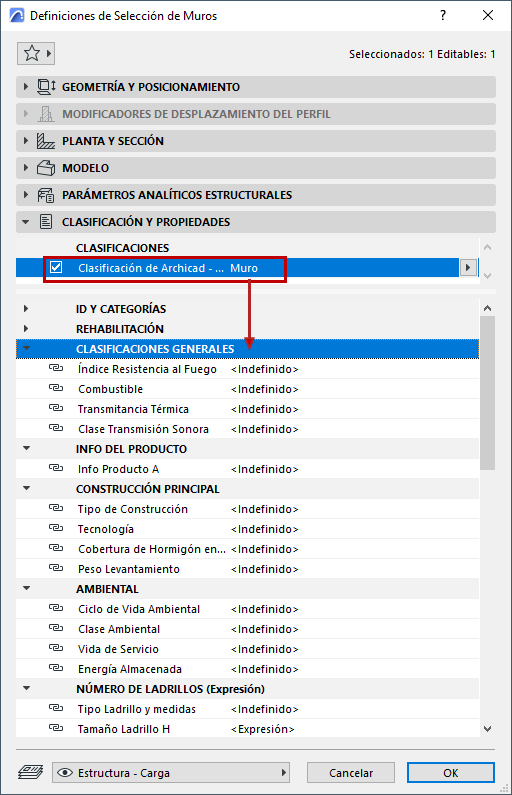
Task: Open the arrow menu on the Clasificación de Archicad row
Action: pyautogui.click(x=468, y=267)
